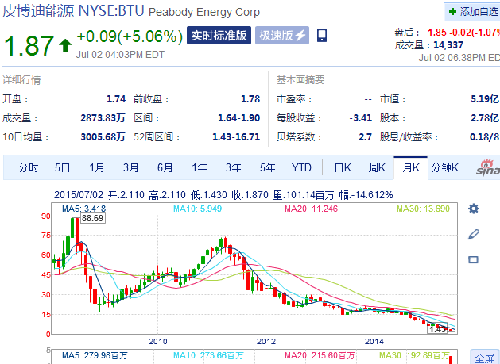Click the 市值 value 5.19亿
The width and height of the screenshot is (500, 364).
[x=485, y=99]
